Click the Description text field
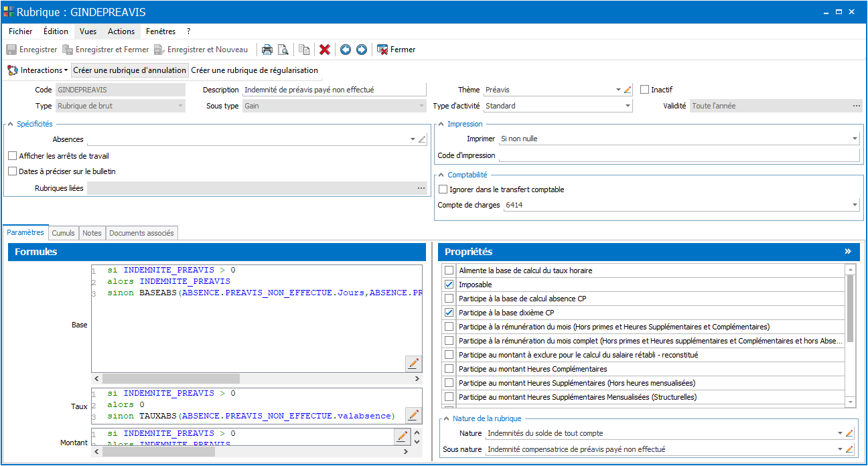Image resolution: width=868 pixels, height=466 pixels. 334,90
